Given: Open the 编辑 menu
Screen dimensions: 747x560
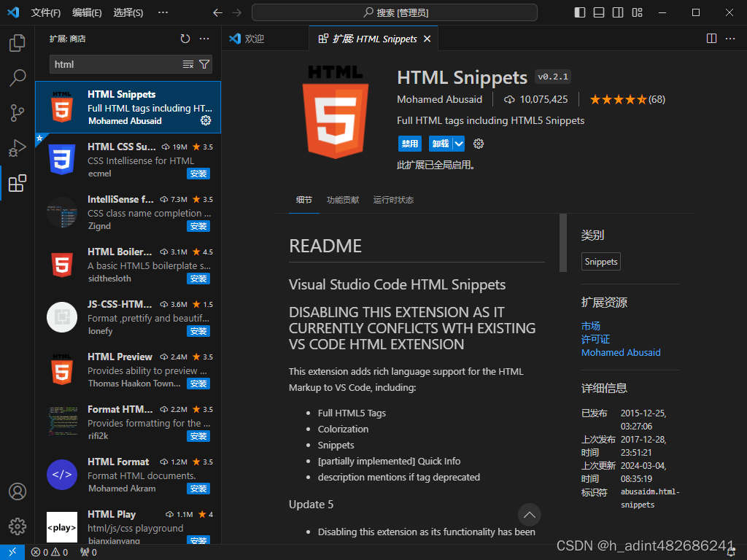Looking at the screenshot, I should [87, 12].
